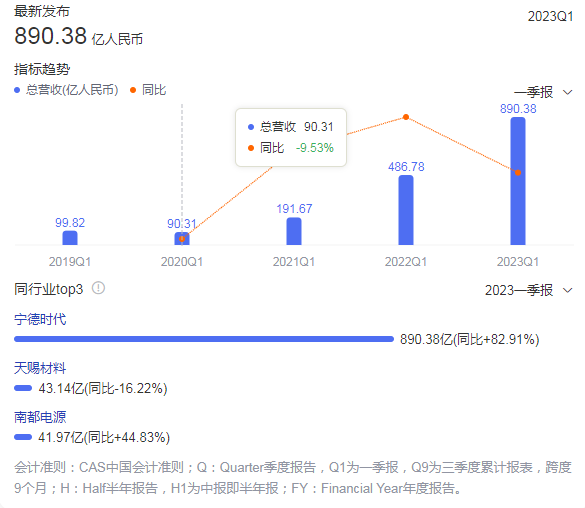The image size is (585, 508).
Task: Click the 天赐材料 43.14亿 short bar
Action: (23, 388)
